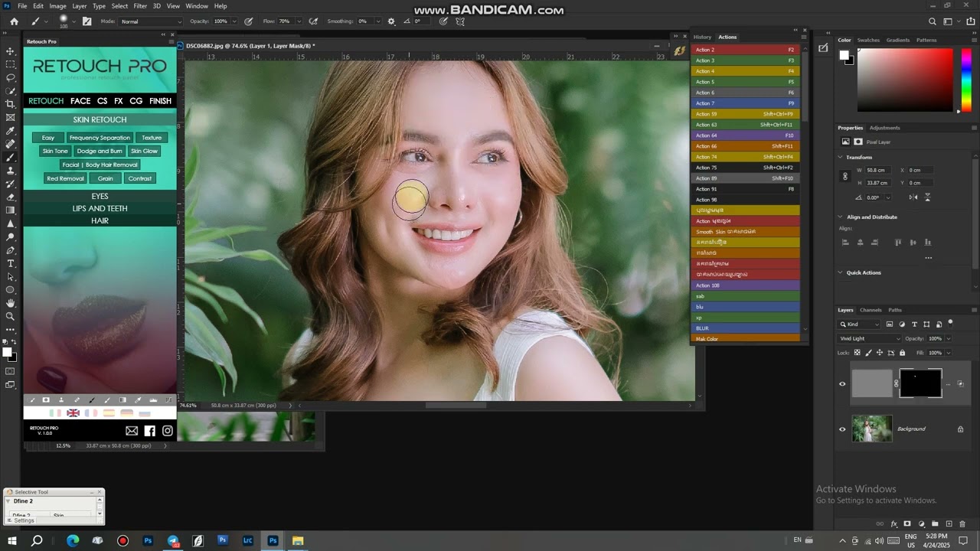Open Flow value dropdown arrow
Viewport: 980px width, 551px height.
(x=297, y=21)
